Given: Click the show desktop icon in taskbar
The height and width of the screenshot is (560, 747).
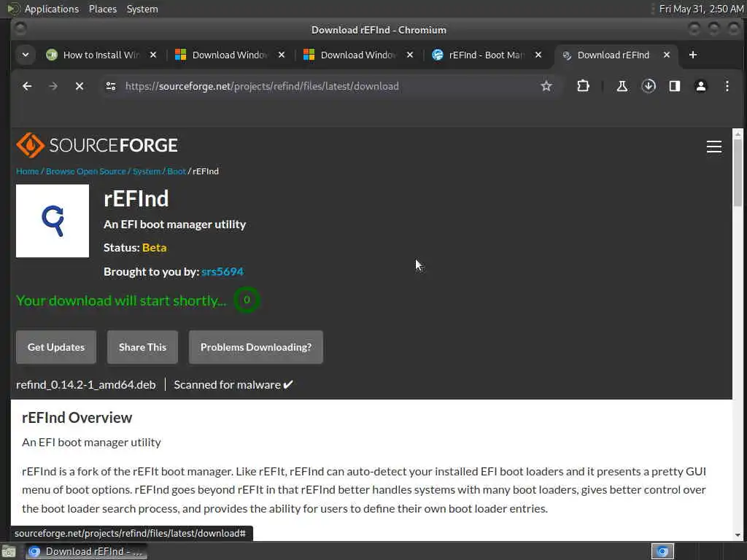Looking at the screenshot, I should coord(8,552).
